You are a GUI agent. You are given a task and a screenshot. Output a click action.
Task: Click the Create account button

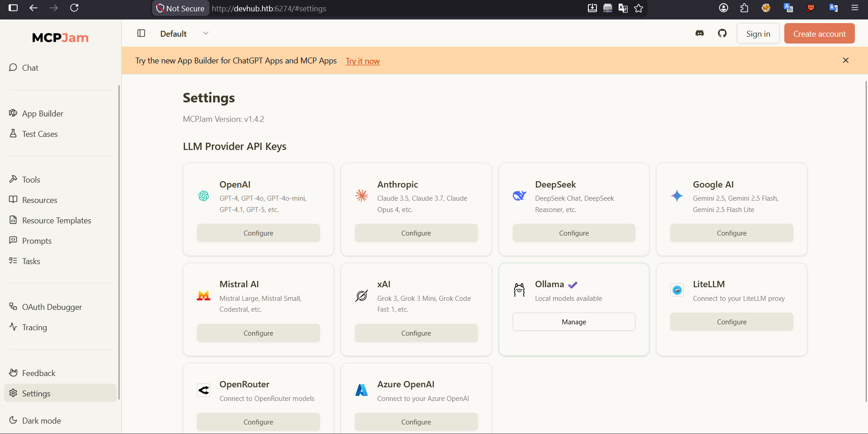coord(819,34)
